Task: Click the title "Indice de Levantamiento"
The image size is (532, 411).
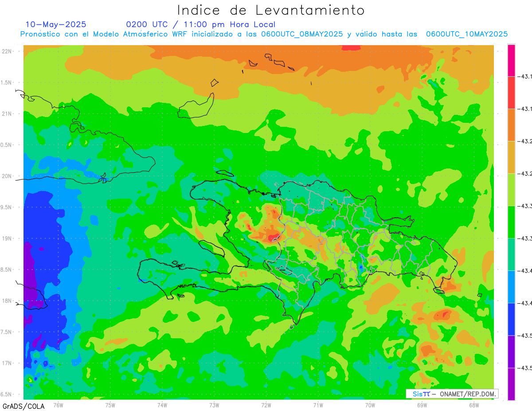Action: pos(271,10)
